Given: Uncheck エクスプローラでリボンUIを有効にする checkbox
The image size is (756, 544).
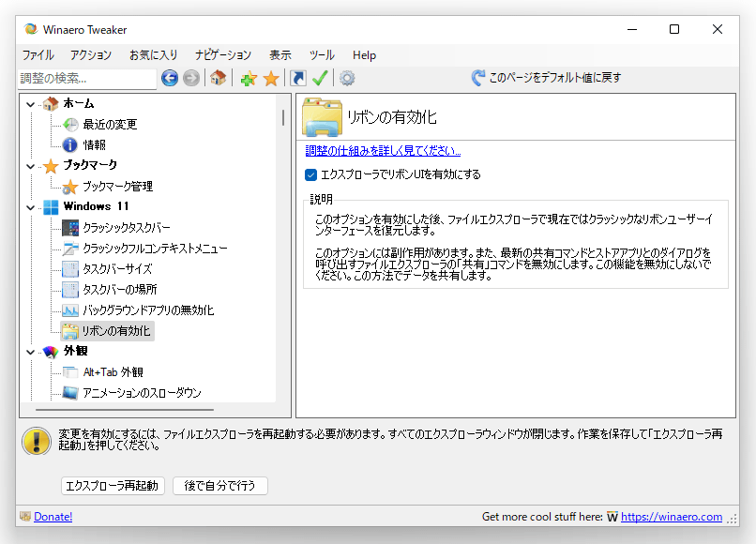Looking at the screenshot, I should (311, 174).
